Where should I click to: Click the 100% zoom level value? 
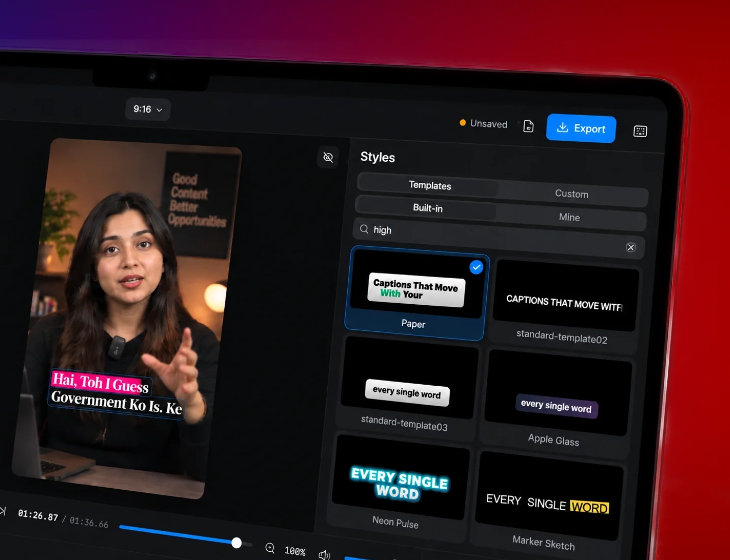click(x=295, y=551)
